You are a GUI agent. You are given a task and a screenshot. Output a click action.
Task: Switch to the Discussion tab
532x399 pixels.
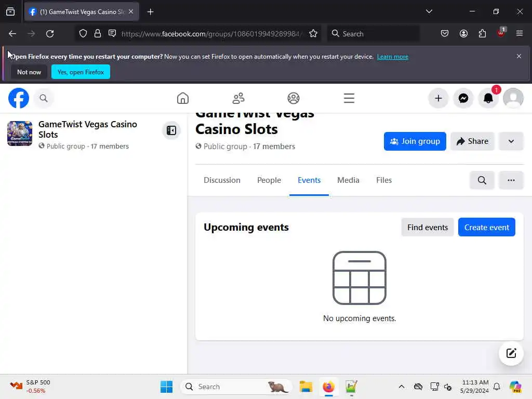click(x=222, y=180)
